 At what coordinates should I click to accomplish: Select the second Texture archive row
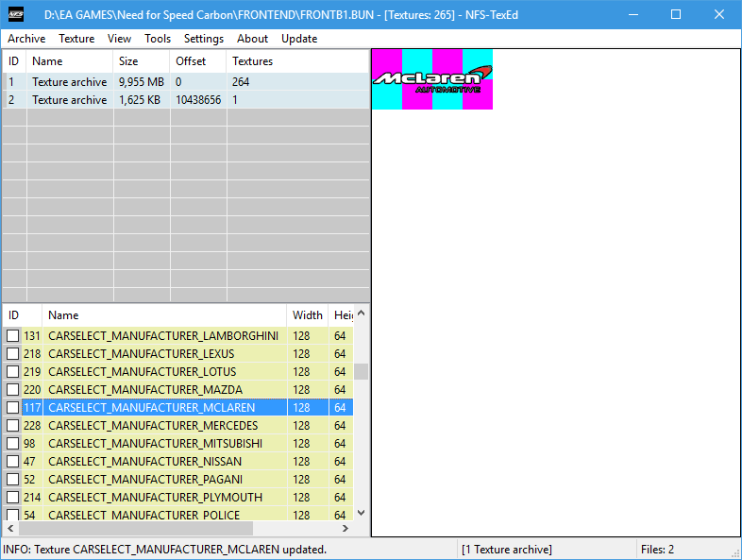click(x=69, y=100)
